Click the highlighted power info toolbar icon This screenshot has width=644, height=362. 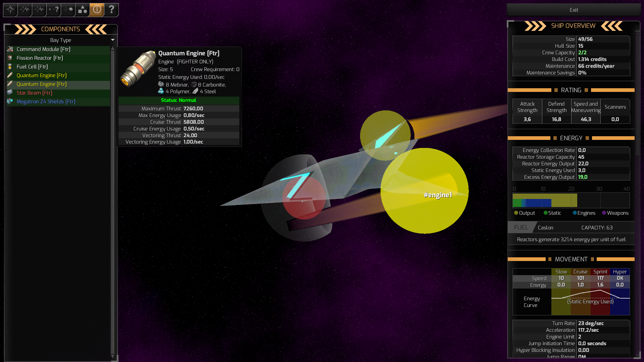click(x=96, y=10)
